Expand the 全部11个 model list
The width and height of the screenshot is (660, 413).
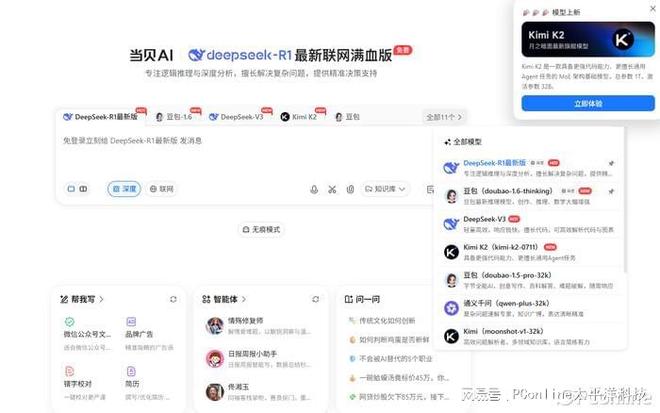[444, 117]
